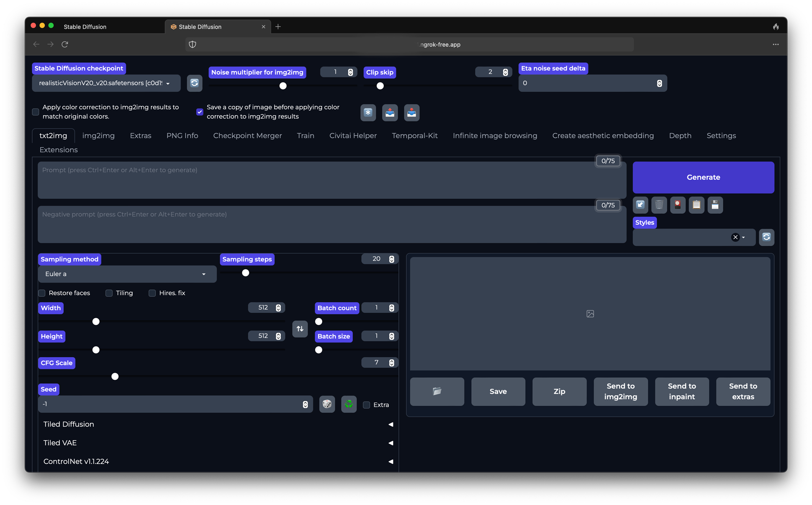Enable the Tiling checkbox
The width and height of the screenshot is (812, 505).
[109, 293]
